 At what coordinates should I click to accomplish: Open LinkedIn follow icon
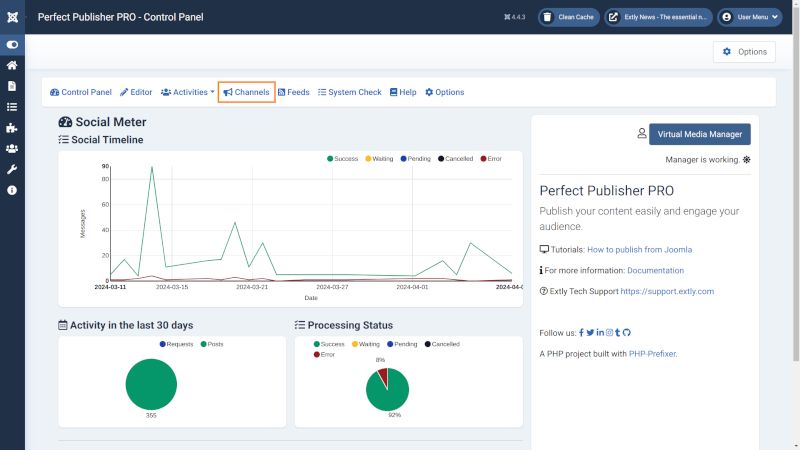(600, 333)
